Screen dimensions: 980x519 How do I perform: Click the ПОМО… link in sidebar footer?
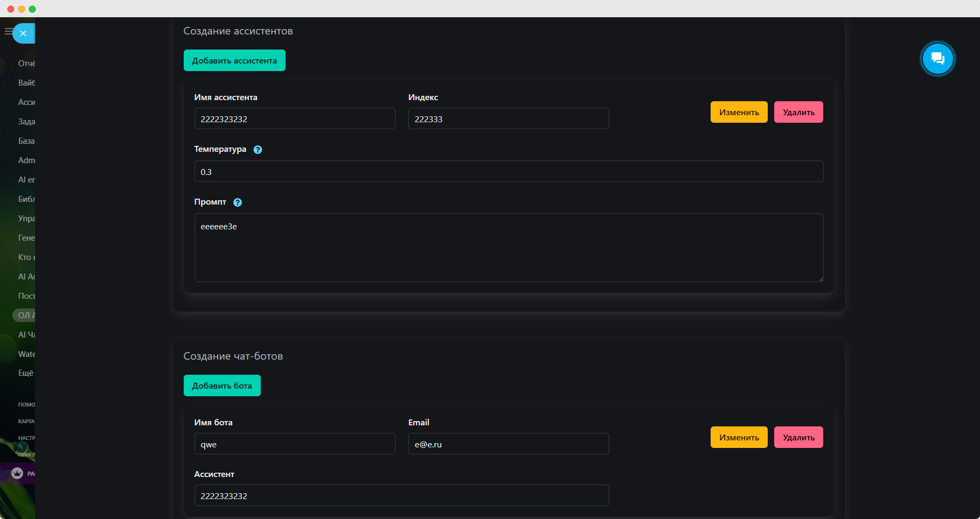click(x=26, y=404)
